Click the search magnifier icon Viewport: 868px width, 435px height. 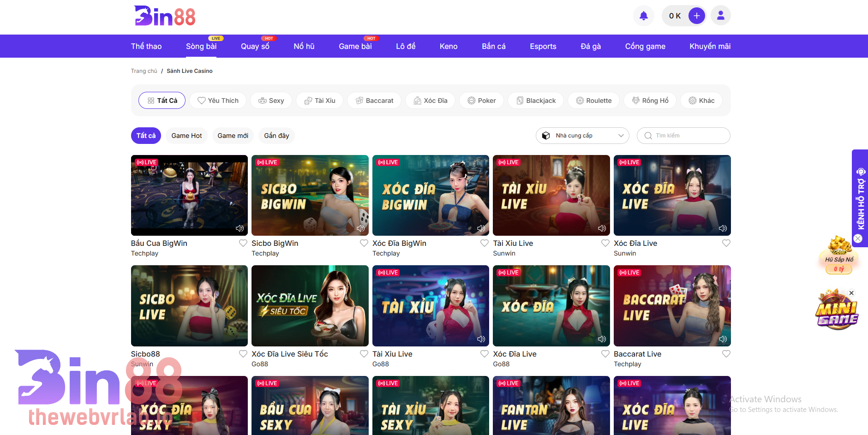point(648,135)
